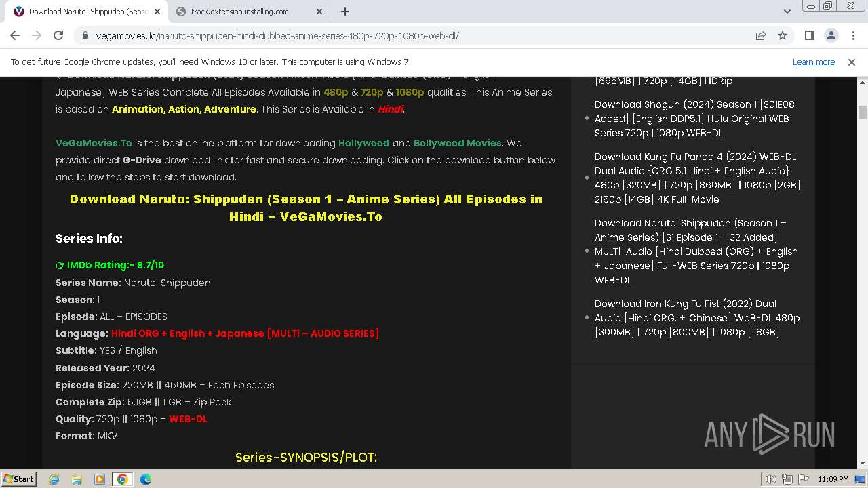Open the network tray icon
Viewport: 868px width, 488px height.
(787, 479)
